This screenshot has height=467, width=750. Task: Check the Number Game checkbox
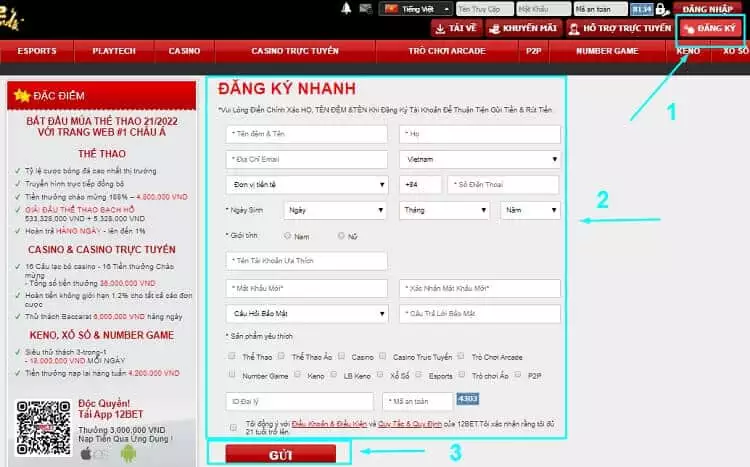(x=232, y=374)
